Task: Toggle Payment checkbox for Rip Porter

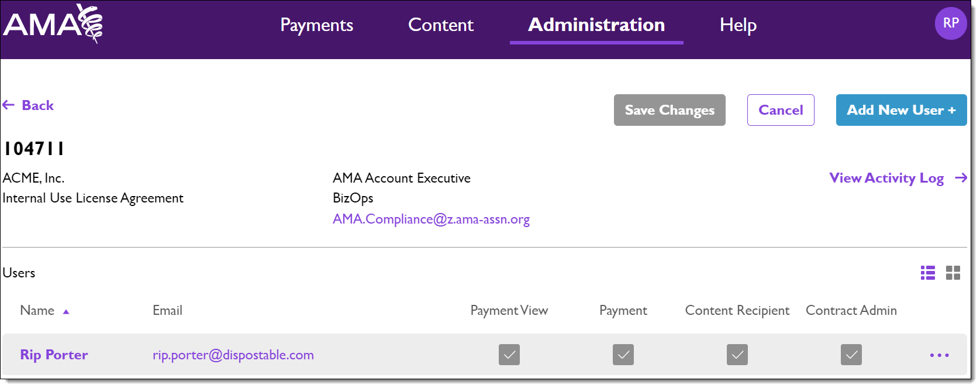Action: pos(623,355)
